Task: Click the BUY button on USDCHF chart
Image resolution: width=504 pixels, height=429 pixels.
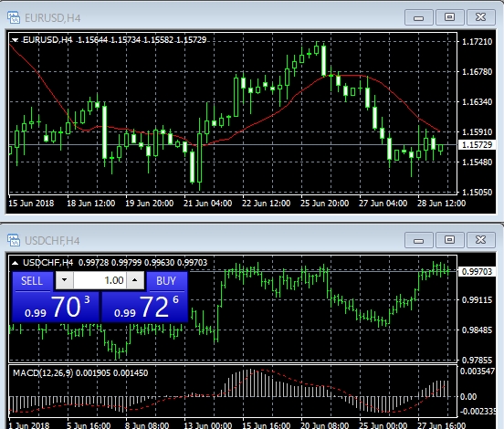Action: (x=166, y=281)
